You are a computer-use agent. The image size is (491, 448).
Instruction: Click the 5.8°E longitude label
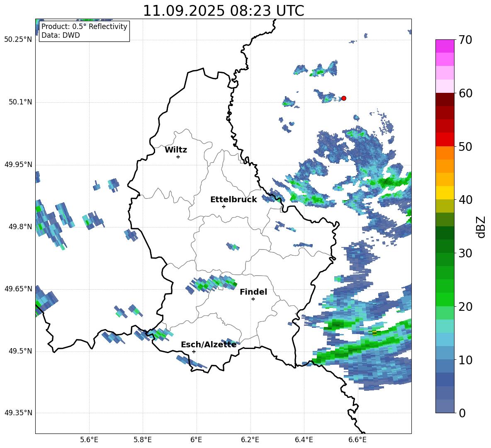point(143,440)
